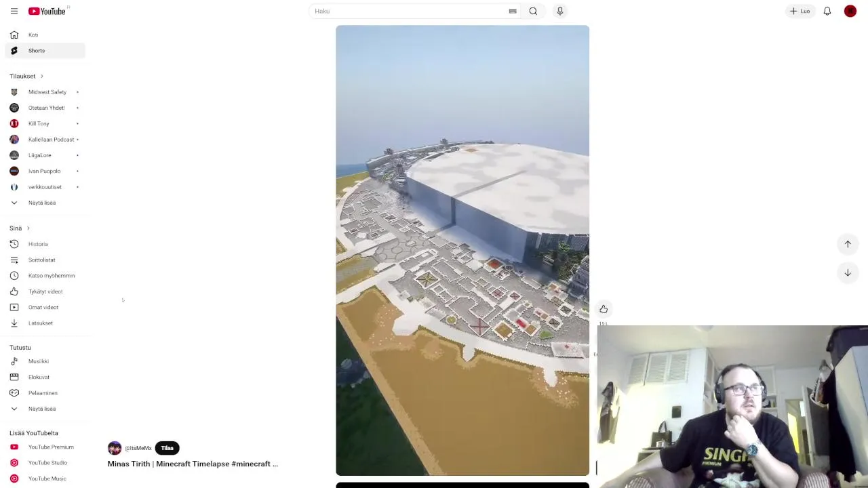Click the YouTube logo
This screenshot has width=868, height=488.
(47, 11)
